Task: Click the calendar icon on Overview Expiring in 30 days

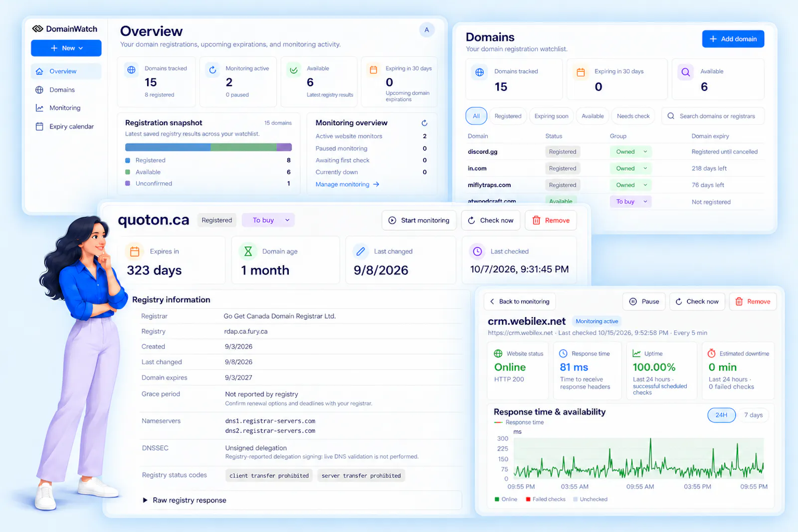Action: coord(373,70)
